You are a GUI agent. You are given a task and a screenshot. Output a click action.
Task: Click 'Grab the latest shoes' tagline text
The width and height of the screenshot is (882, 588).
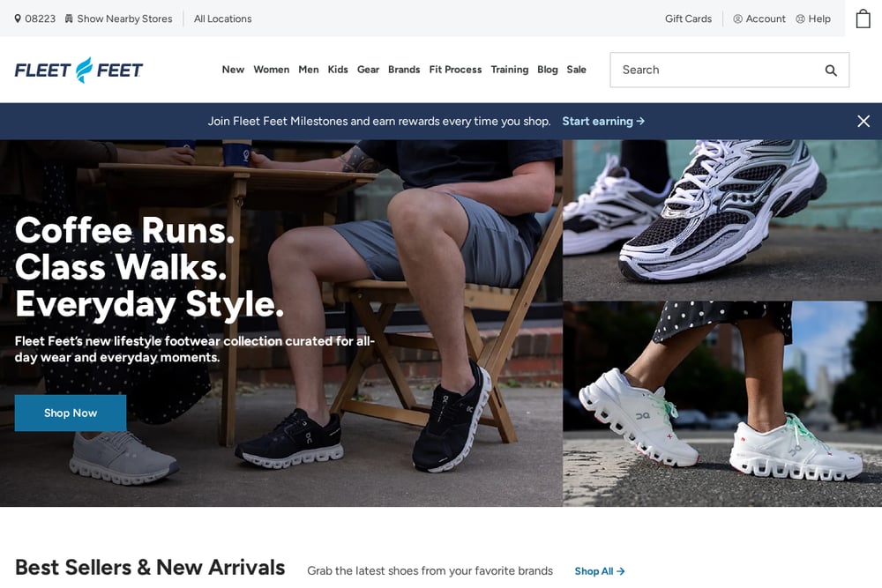[x=430, y=571]
